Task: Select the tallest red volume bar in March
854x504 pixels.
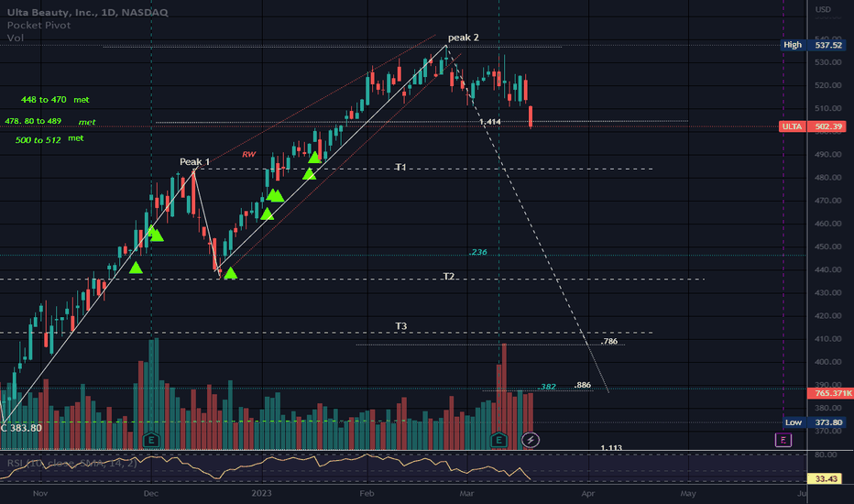Action: coord(504,397)
